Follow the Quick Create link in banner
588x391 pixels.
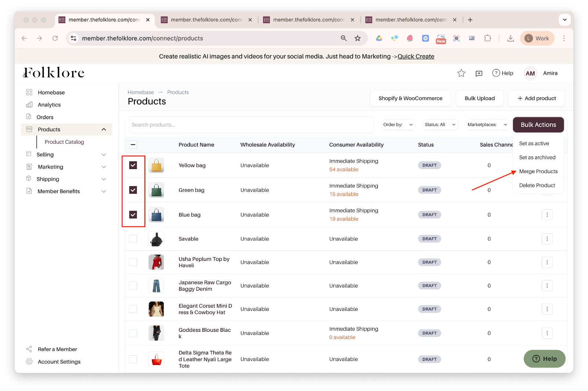point(416,56)
